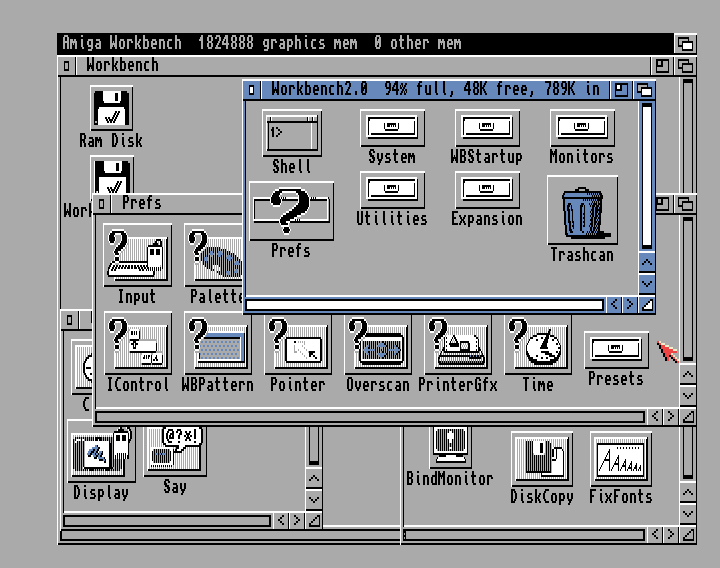
Task: Click the Workbench2.0 horizontal scrollbar
Action: [424, 304]
